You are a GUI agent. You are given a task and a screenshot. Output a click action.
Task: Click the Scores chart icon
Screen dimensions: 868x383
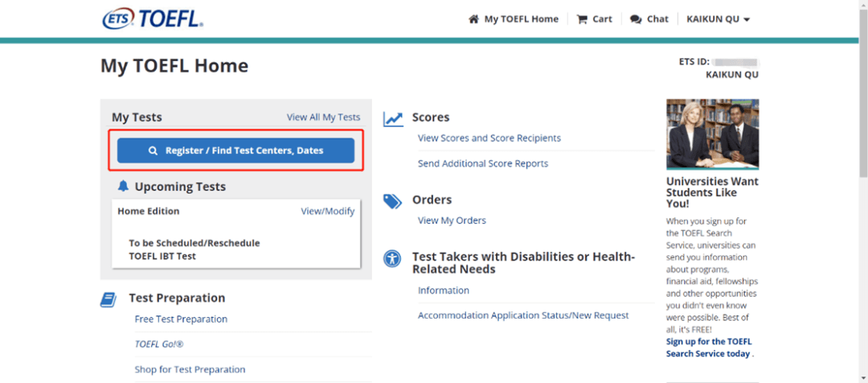tap(393, 118)
